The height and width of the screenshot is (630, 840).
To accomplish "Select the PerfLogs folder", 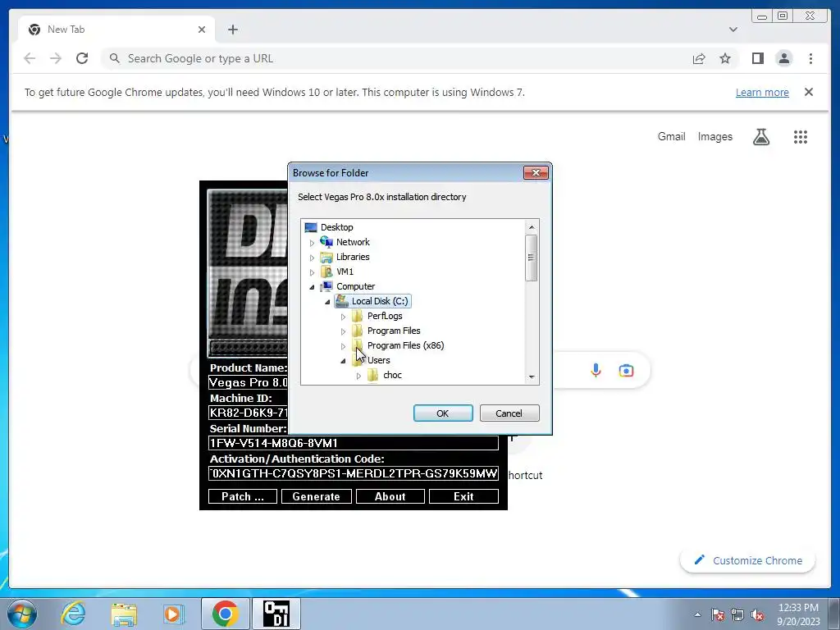I will (x=384, y=316).
